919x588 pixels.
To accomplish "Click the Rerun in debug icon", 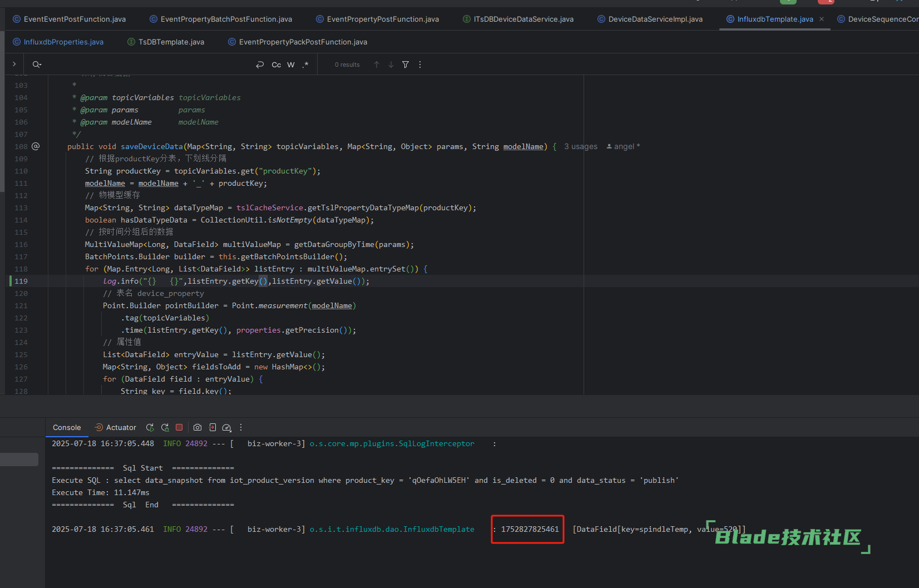I will click(165, 427).
